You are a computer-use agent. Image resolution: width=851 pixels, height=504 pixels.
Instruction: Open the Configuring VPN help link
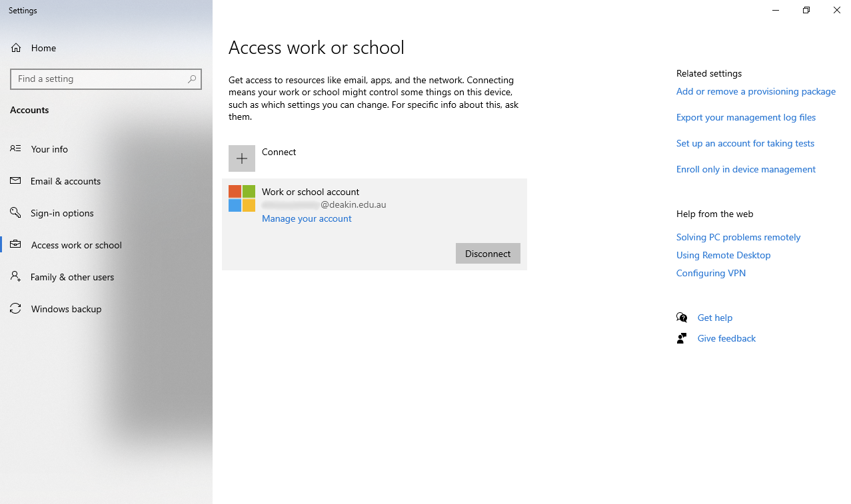click(710, 273)
